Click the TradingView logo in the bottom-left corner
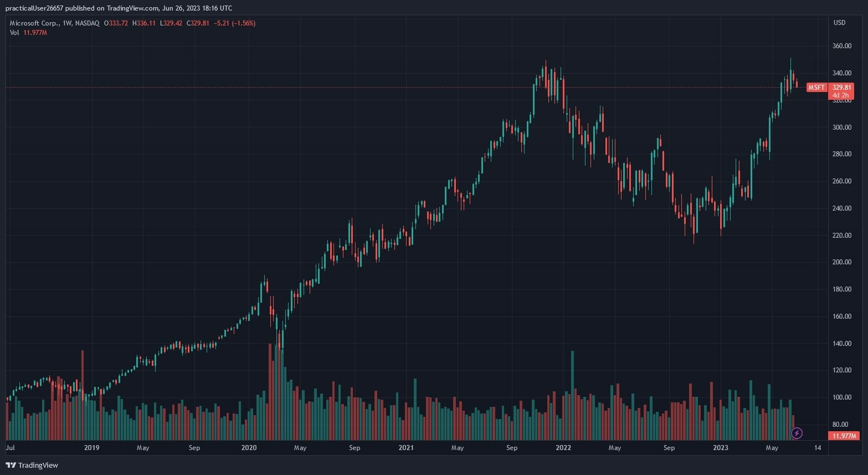This screenshot has height=475, width=868. pyautogui.click(x=32, y=465)
